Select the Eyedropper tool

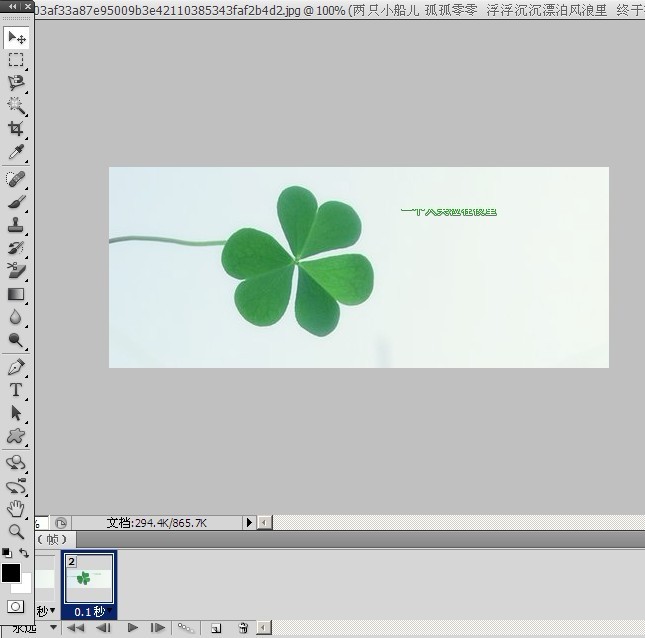pyautogui.click(x=16, y=152)
